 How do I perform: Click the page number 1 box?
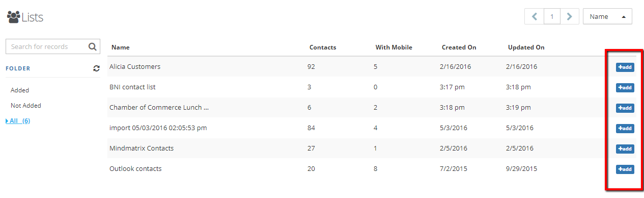tap(552, 16)
